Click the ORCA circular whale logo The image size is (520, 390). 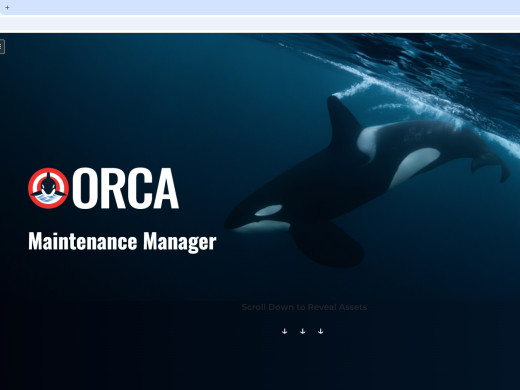point(49,188)
